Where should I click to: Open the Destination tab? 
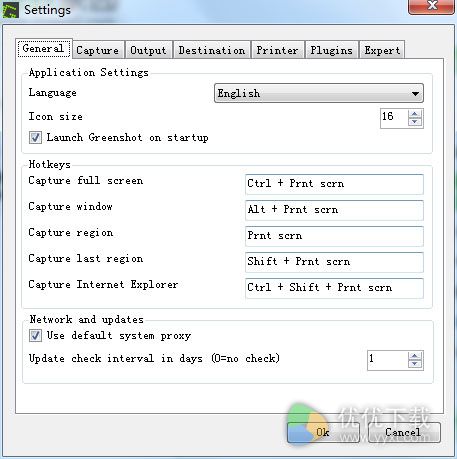212,50
